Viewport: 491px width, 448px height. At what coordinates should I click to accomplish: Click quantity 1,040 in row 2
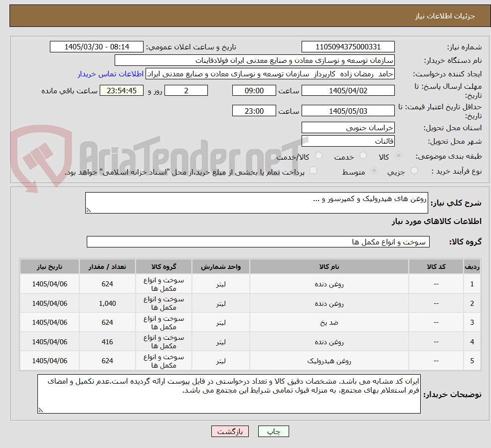107,304
